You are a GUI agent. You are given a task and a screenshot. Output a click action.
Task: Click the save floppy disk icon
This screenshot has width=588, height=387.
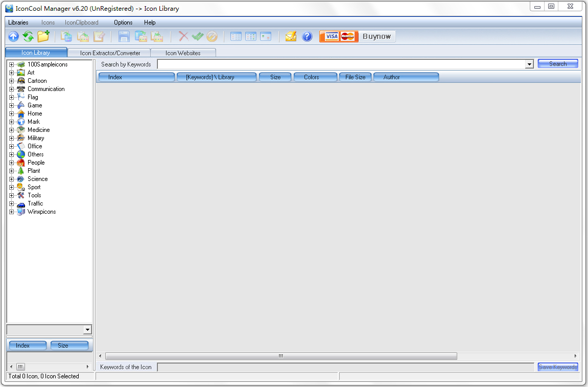[x=124, y=36]
